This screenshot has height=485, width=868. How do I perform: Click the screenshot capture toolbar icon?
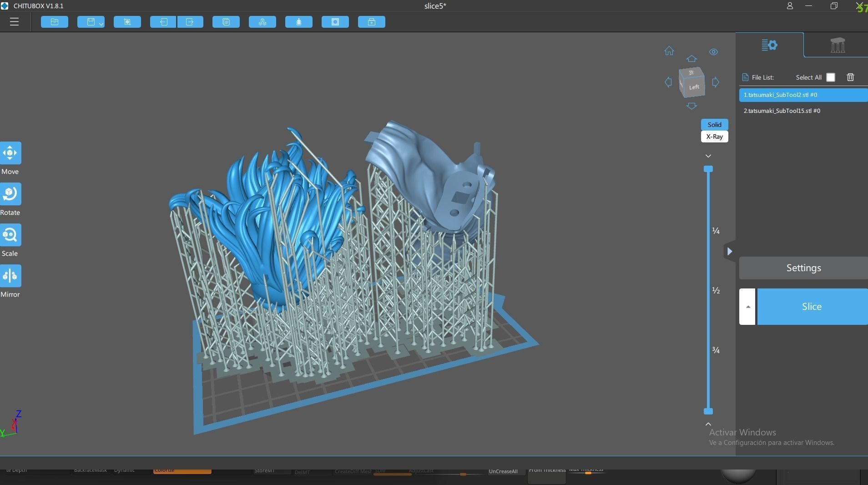point(127,22)
